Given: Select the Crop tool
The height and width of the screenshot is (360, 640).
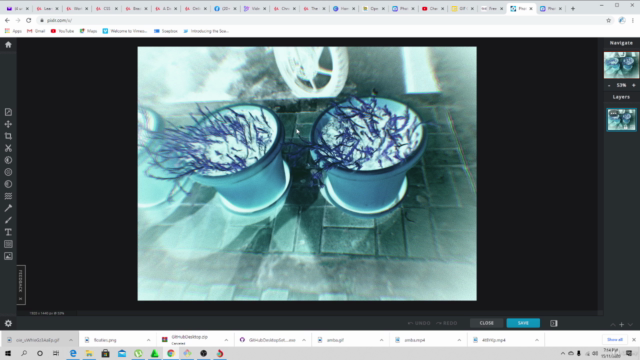Looking at the screenshot, I should [x=8, y=136].
